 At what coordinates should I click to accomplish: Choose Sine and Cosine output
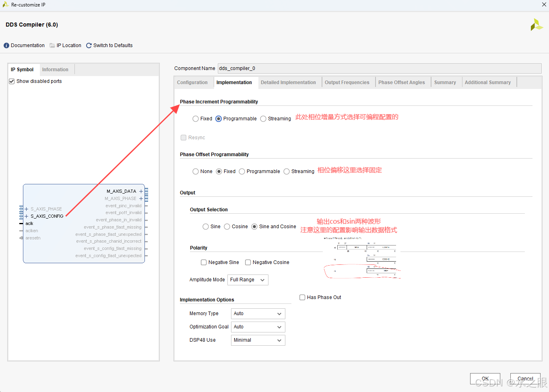(x=254, y=227)
